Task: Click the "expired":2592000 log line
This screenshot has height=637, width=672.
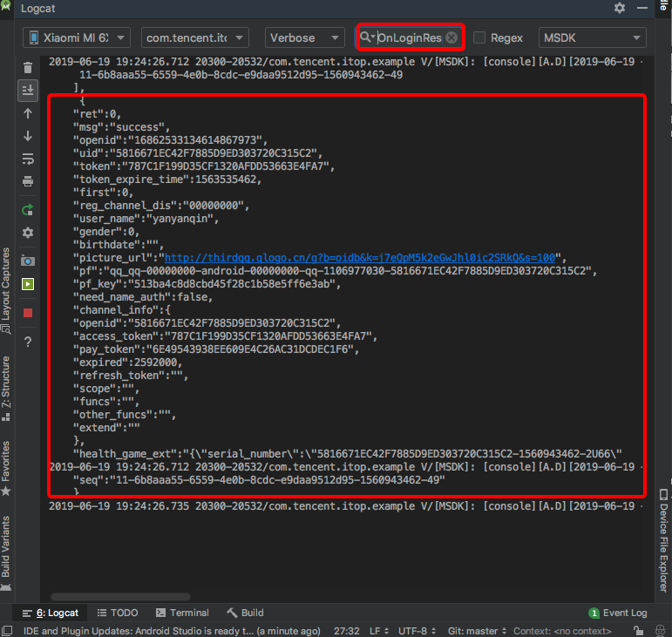Action: pyautogui.click(x=127, y=363)
